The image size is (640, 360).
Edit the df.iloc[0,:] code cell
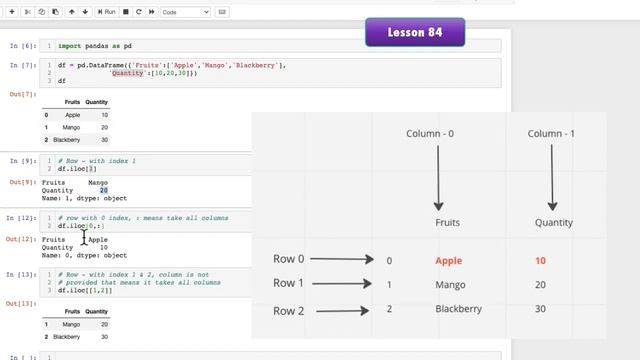[x=146, y=222]
